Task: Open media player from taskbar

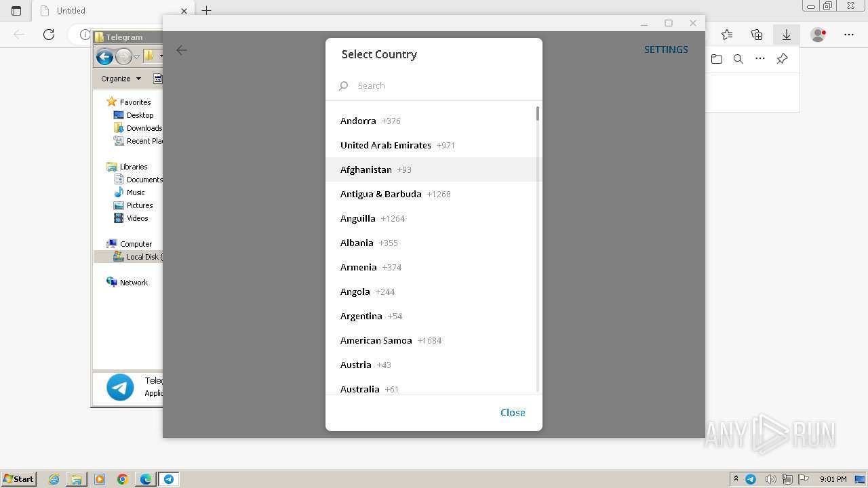Action: (100, 479)
